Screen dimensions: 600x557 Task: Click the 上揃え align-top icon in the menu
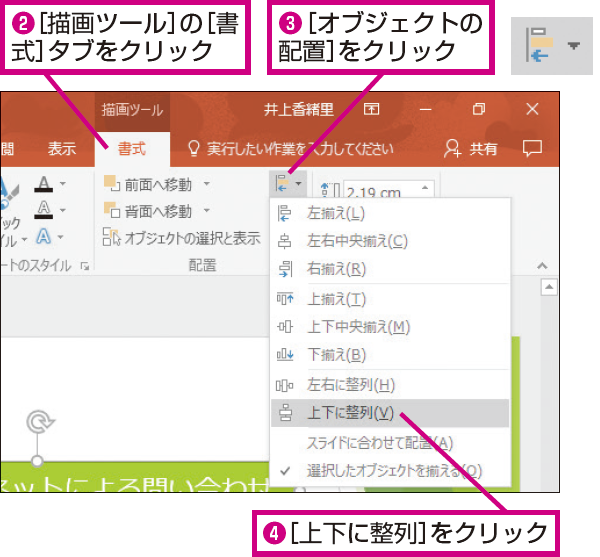(285, 298)
